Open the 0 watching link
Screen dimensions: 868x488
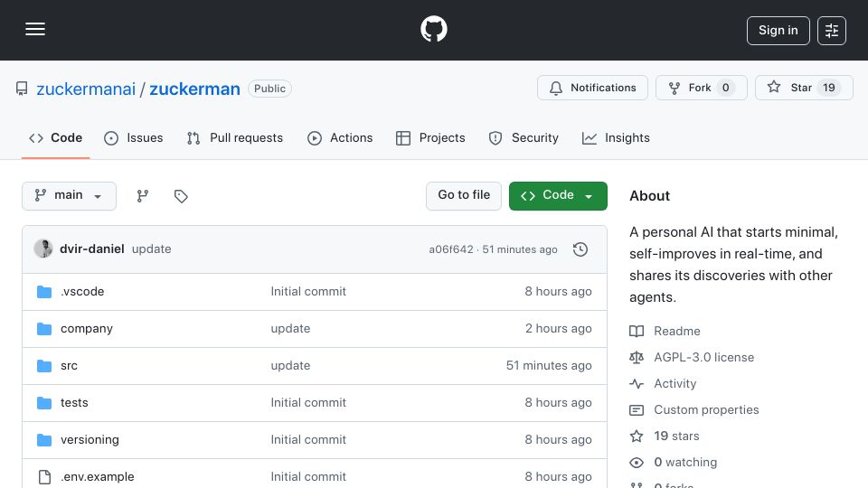tap(685, 462)
